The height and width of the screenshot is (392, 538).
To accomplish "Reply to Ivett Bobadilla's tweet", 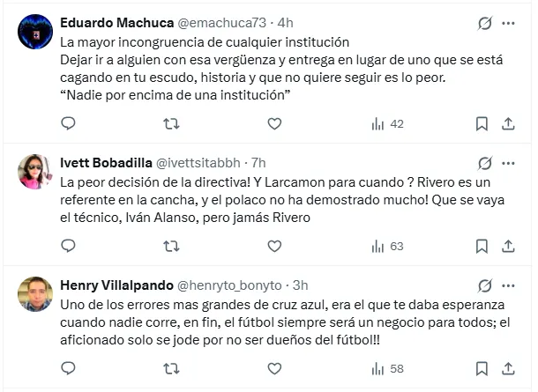I will [x=68, y=247].
